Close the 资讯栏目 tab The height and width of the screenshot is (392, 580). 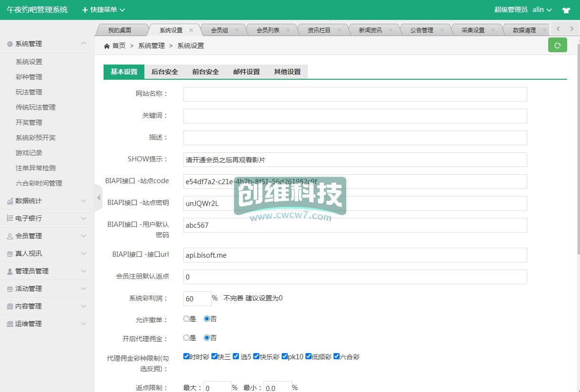(x=339, y=30)
